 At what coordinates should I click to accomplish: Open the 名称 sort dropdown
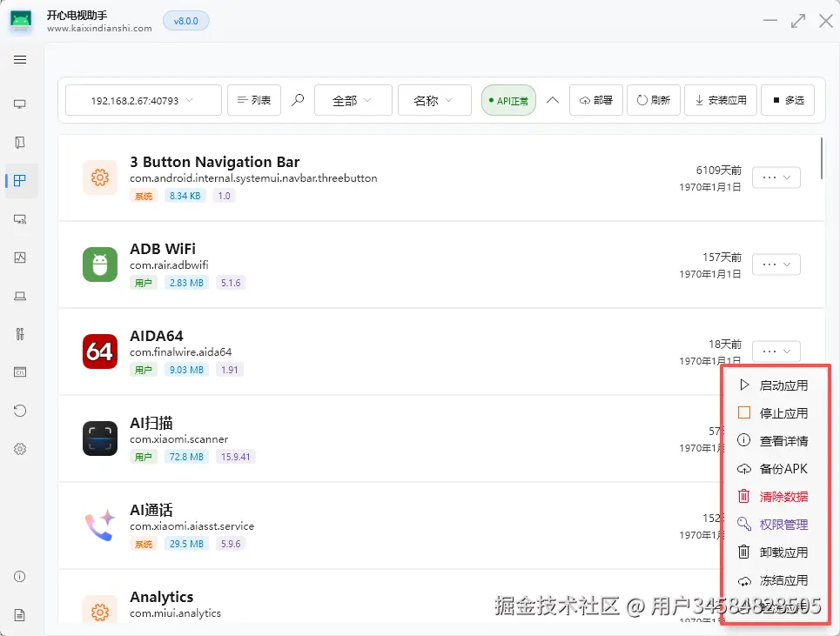pos(434,100)
